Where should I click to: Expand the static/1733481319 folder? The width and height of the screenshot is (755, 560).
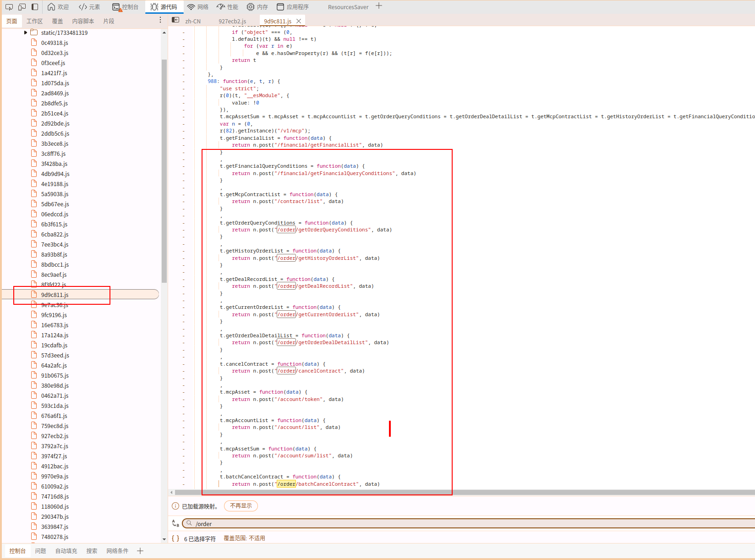click(x=26, y=33)
